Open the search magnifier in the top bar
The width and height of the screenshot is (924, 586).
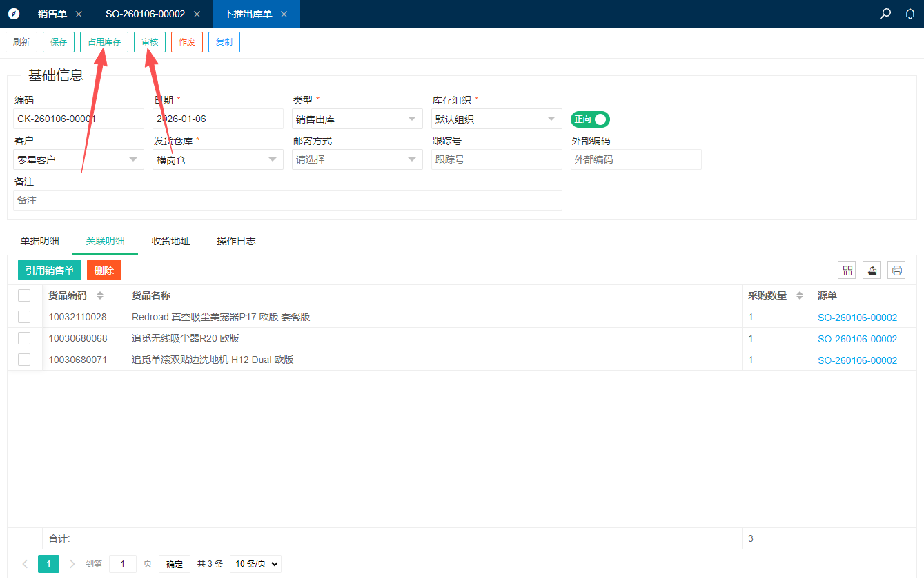coord(885,14)
